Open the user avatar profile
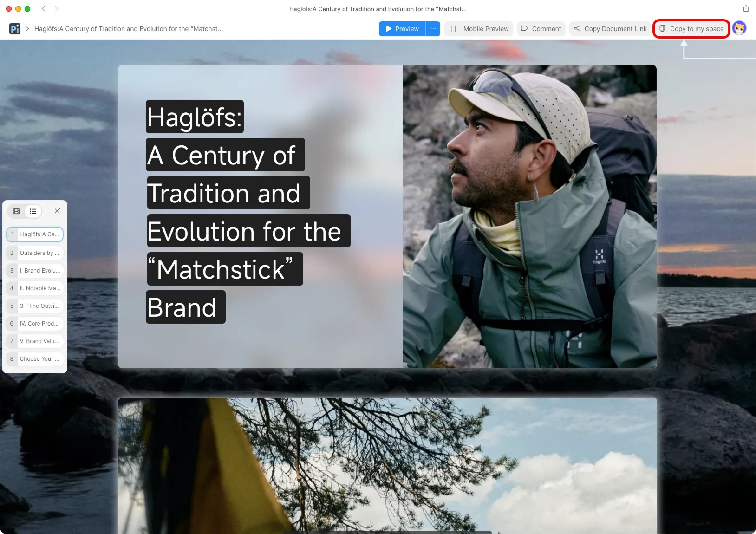Image resolution: width=756 pixels, height=534 pixels. [x=739, y=28]
